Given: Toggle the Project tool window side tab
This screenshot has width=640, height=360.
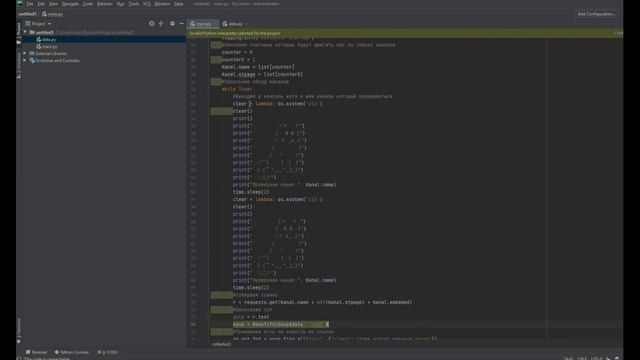Looking at the screenshot, I should pos(19,33).
